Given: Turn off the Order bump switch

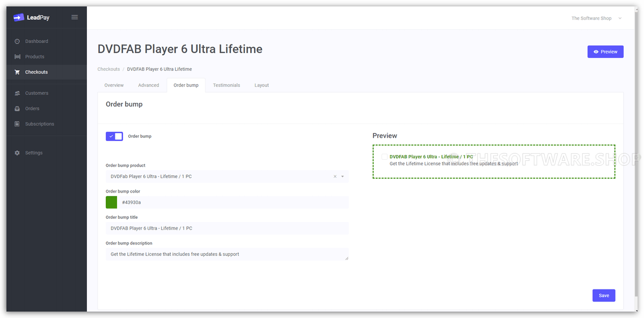Looking at the screenshot, I should 114,136.
